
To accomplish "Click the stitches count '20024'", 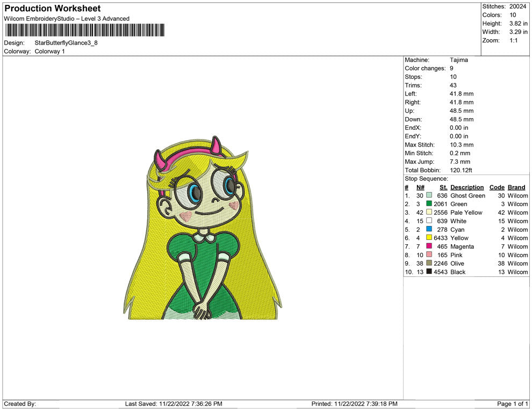I will click(517, 6).
